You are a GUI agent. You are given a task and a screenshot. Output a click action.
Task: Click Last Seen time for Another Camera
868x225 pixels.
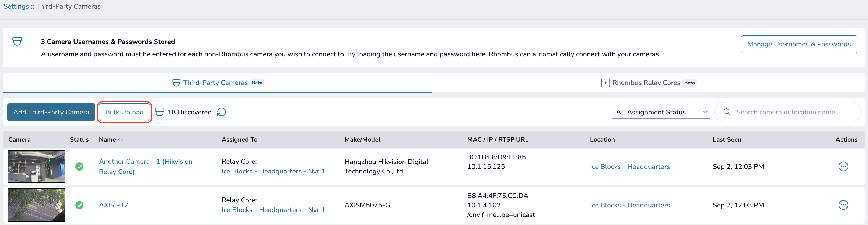click(x=738, y=166)
